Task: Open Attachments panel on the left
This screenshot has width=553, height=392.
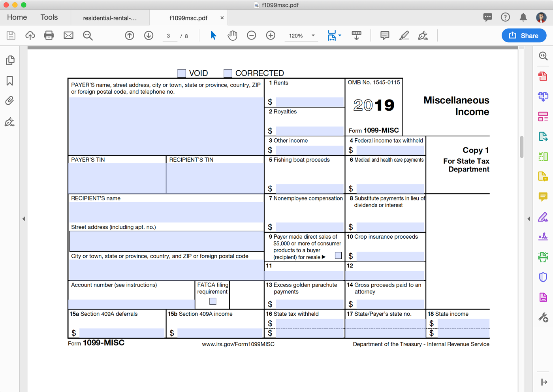Action: (9, 101)
